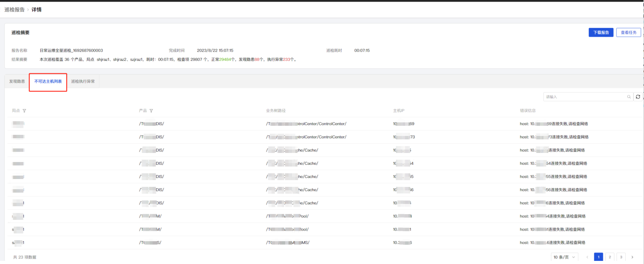Select the 不可达主机列表 tab
This screenshot has height=264, width=644.
[x=48, y=82]
